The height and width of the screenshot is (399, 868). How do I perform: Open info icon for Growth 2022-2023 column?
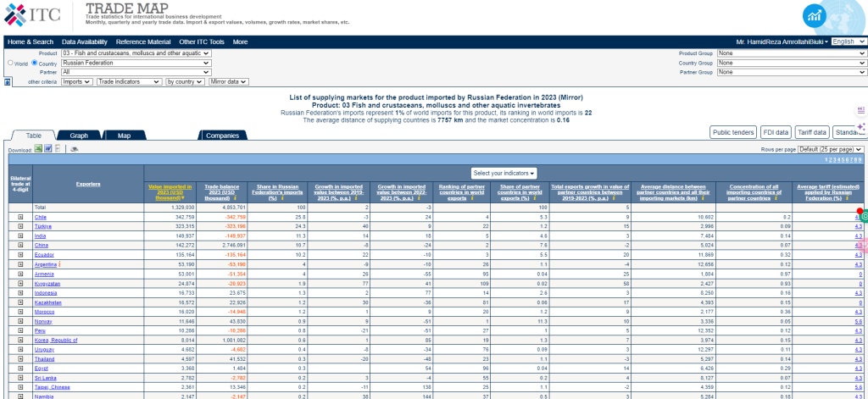click(x=419, y=197)
